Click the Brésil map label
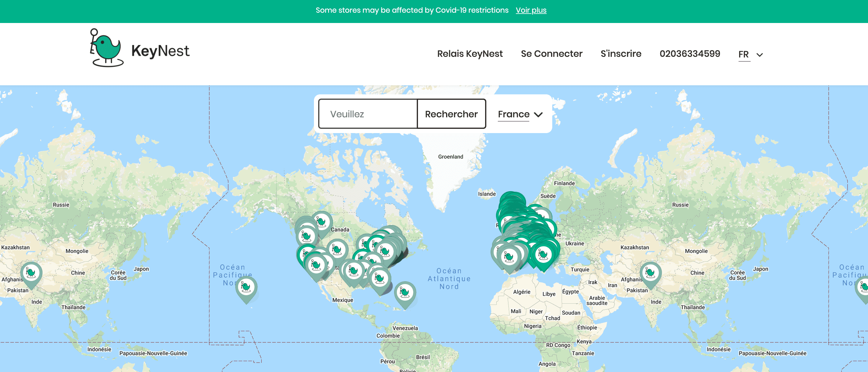Screen dimensions: 868x372 tap(423, 357)
